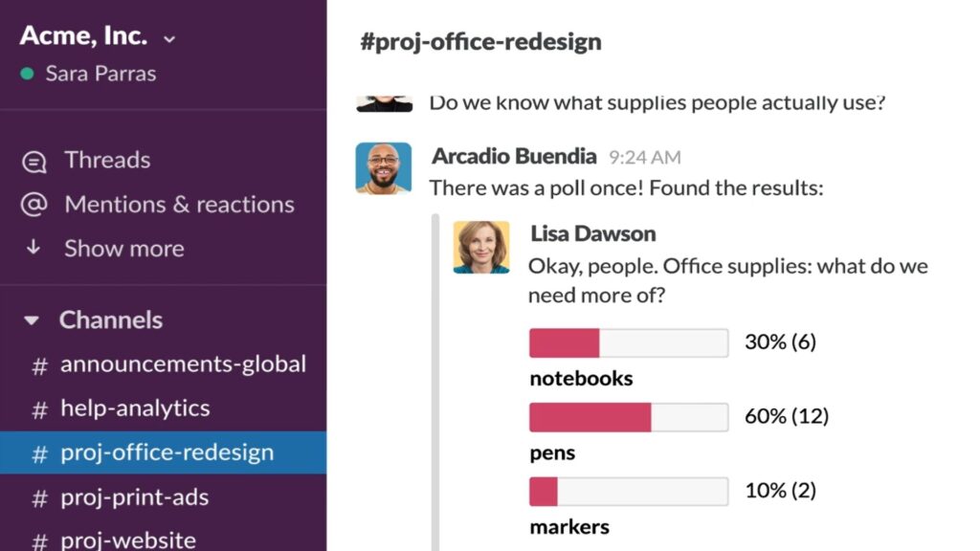Open Arcadio Buendia's profile name link
Screen dimensions: 980x551
(514, 156)
